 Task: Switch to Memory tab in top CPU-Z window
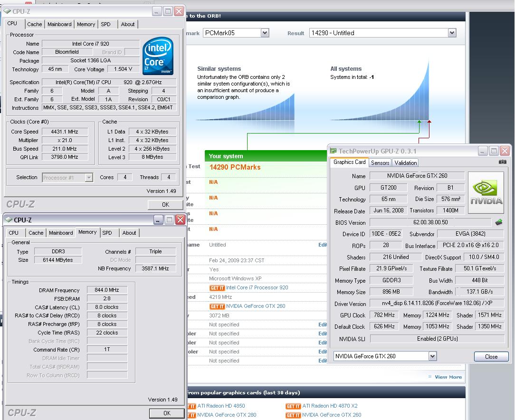pos(86,24)
